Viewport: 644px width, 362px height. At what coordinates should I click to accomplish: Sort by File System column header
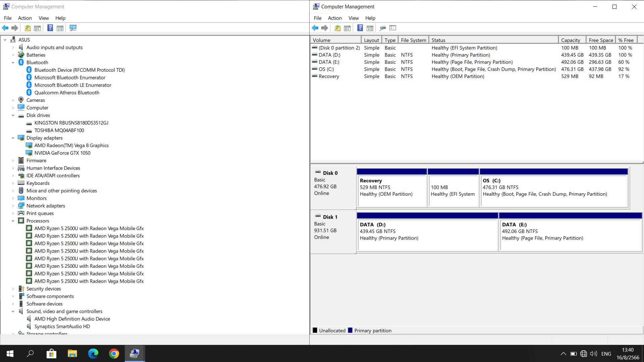tap(413, 40)
